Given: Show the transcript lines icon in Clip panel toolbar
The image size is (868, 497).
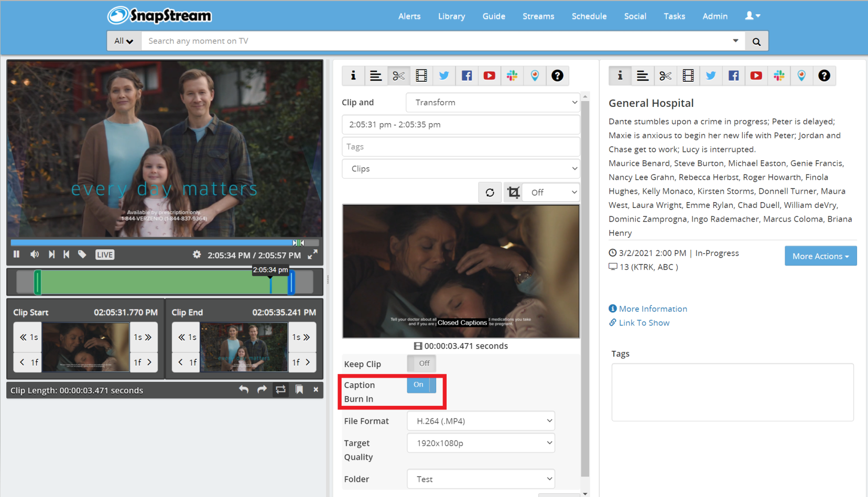Looking at the screenshot, I should [376, 76].
